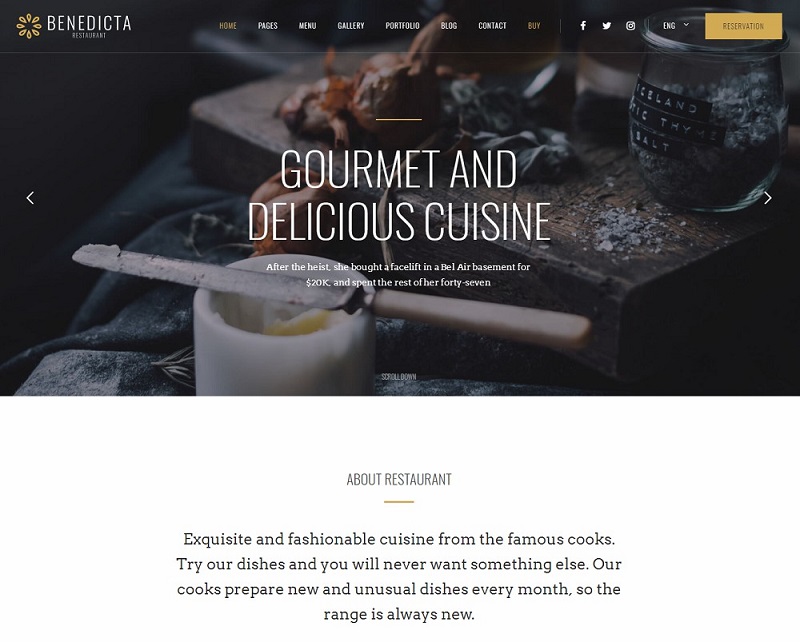Open the Menu navigation item
This screenshot has height=642, width=800.
(307, 26)
